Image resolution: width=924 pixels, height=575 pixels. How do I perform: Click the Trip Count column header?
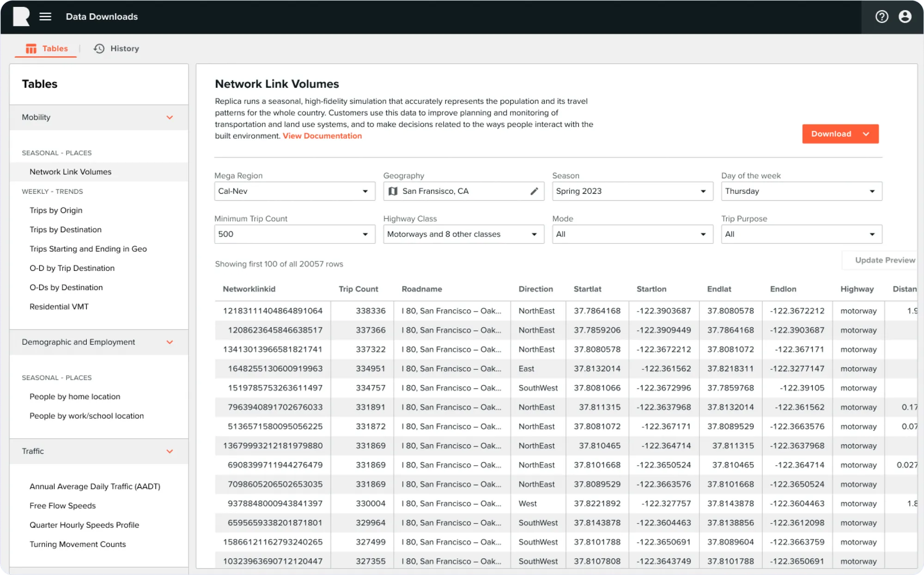(359, 289)
